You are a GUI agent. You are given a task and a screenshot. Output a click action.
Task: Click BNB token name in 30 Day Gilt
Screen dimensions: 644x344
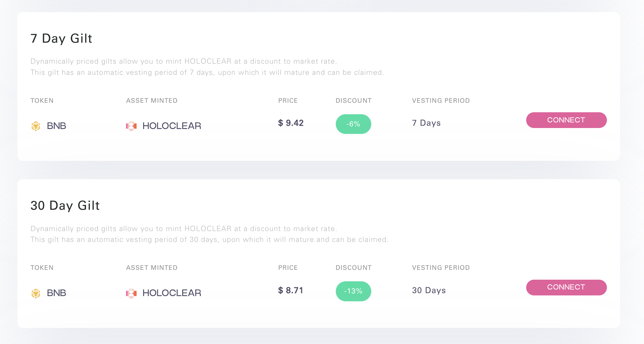56,293
